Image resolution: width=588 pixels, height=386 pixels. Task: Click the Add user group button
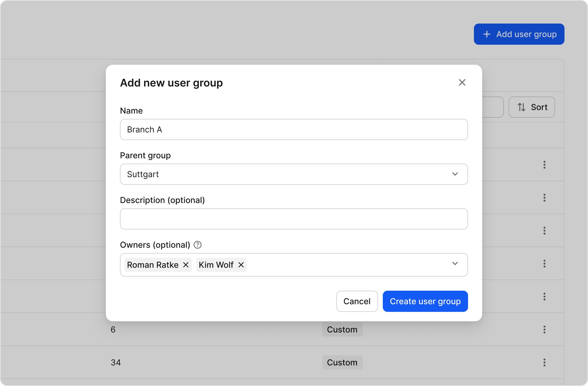tap(519, 34)
